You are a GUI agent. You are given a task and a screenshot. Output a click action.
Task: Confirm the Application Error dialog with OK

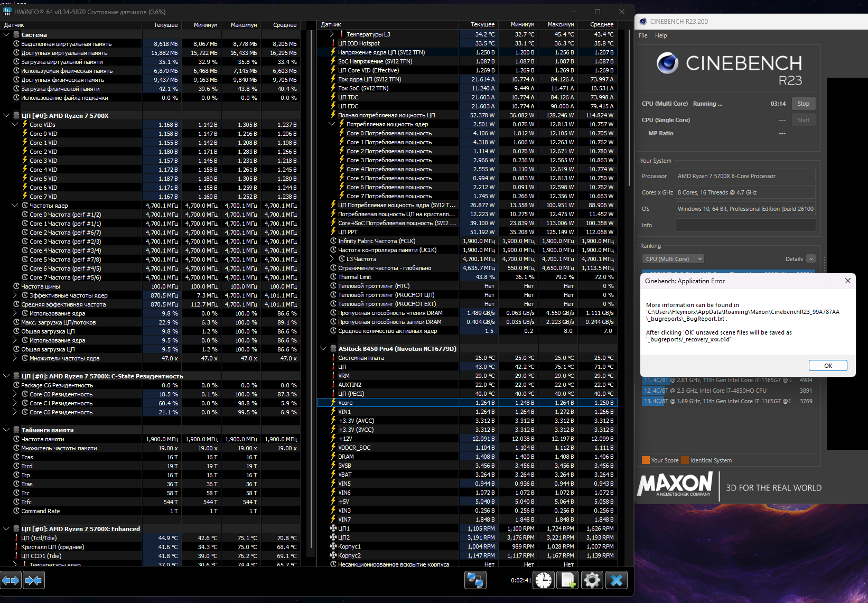click(828, 366)
